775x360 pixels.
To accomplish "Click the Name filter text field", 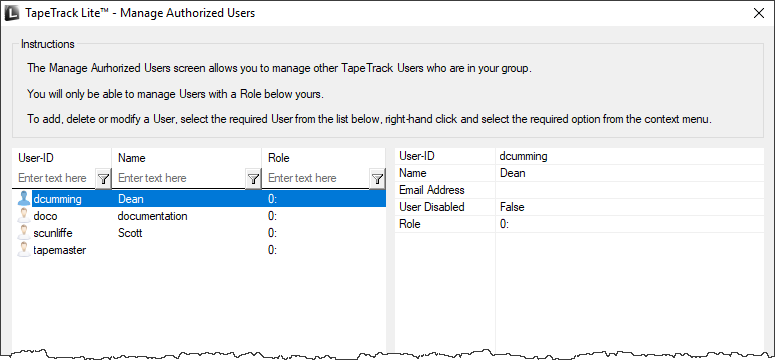I will [x=179, y=178].
